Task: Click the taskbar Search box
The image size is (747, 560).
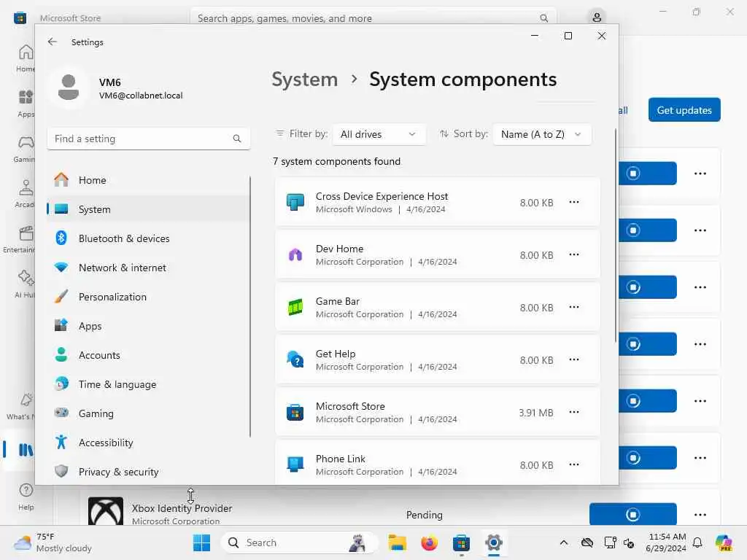Action: [x=299, y=542]
